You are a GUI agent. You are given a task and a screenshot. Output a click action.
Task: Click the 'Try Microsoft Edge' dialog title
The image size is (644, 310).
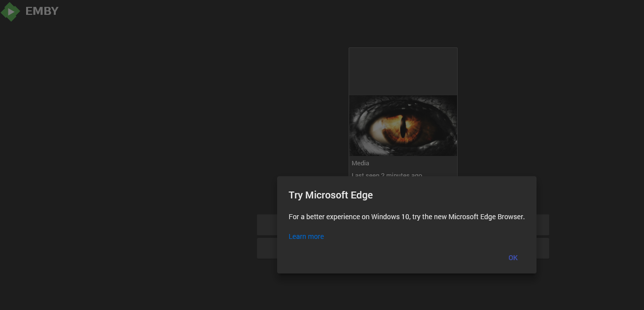tap(330, 195)
